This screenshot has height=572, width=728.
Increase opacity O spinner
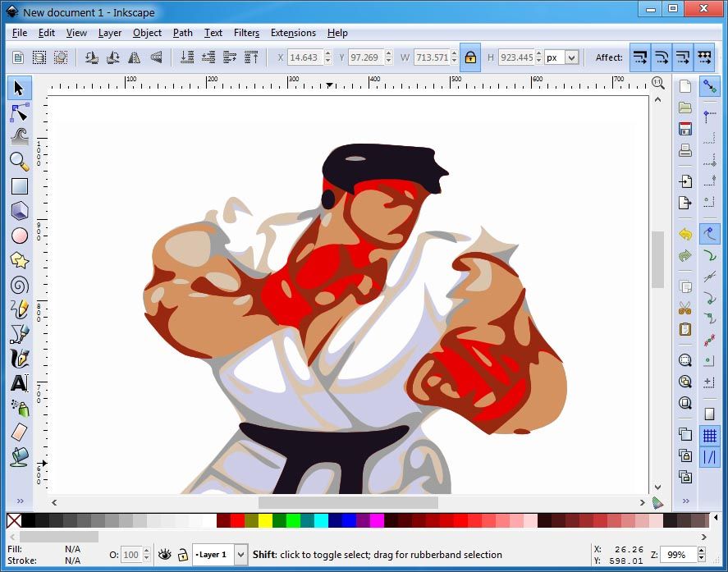[147, 551]
